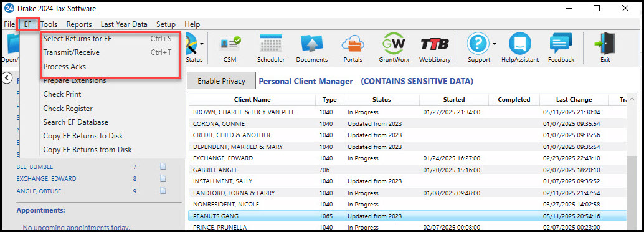Open the Last Year Data menu

tap(124, 24)
